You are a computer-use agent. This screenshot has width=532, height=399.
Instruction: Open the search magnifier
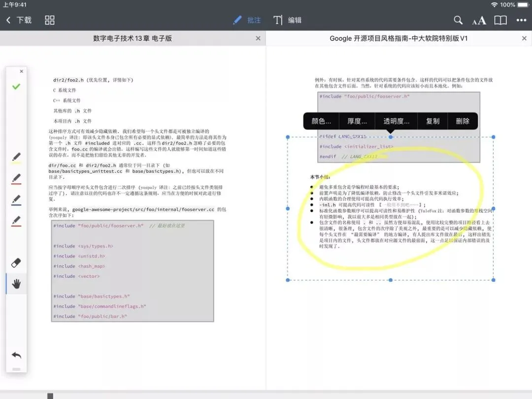pyautogui.click(x=458, y=20)
